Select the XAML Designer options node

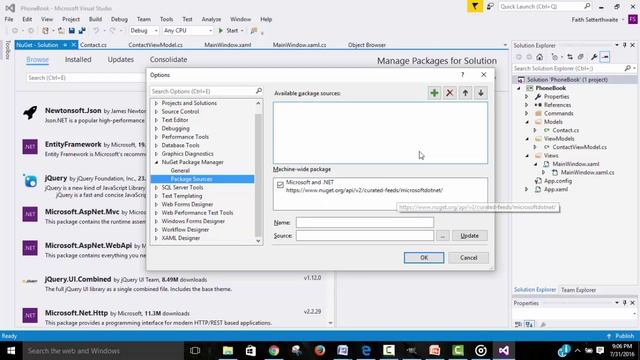[180, 238]
